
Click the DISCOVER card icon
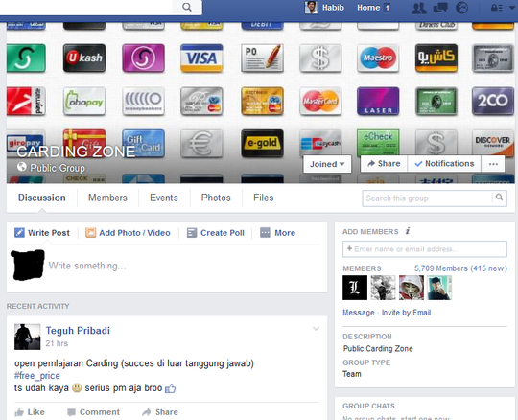(492, 142)
